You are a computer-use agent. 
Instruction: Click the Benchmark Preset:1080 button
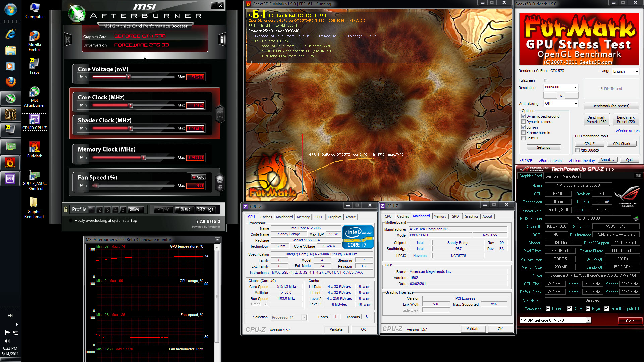pyautogui.click(x=596, y=119)
